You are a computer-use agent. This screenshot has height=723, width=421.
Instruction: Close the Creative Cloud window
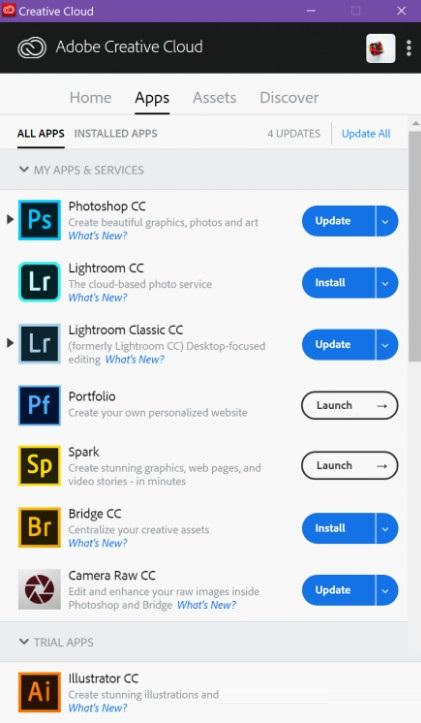402,11
